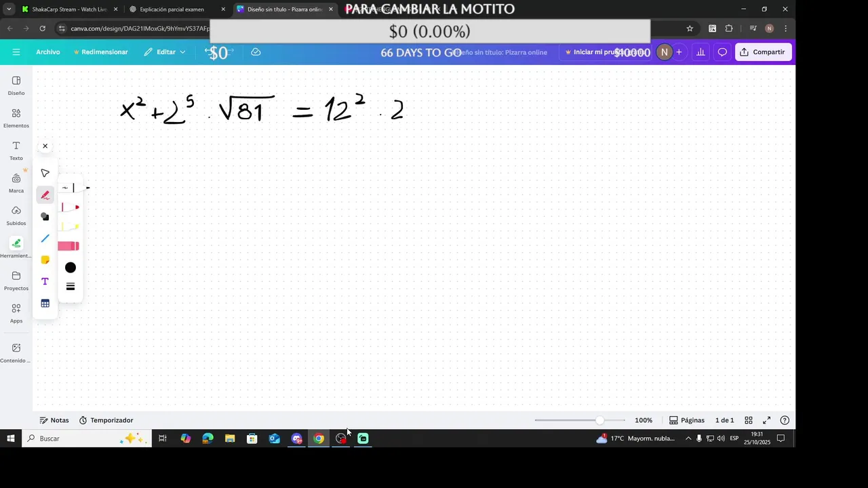This screenshot has height=488, width=868.
Task: Click the zoom slider handle
Action: click(599, 420)
